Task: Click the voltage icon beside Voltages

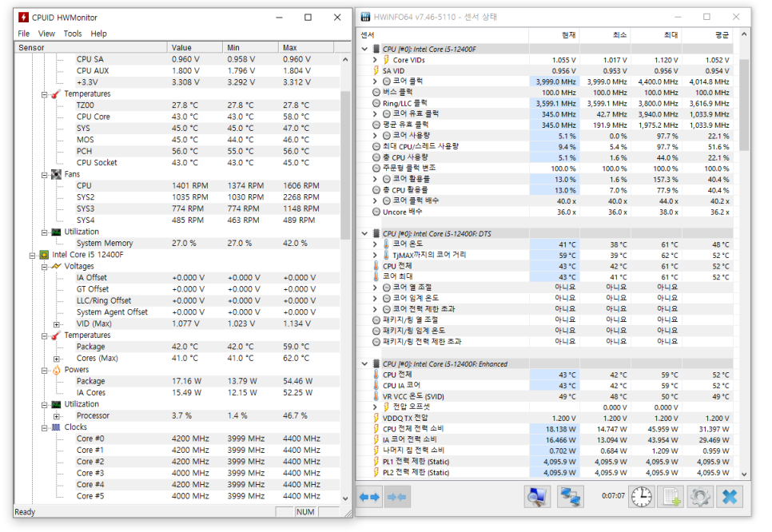Action: 56,266
